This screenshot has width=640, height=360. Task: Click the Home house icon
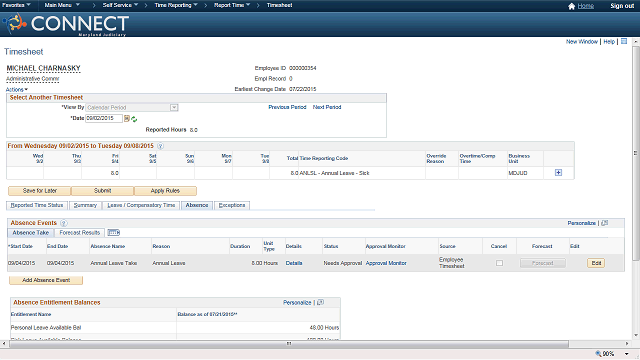(x=571, y=6)
